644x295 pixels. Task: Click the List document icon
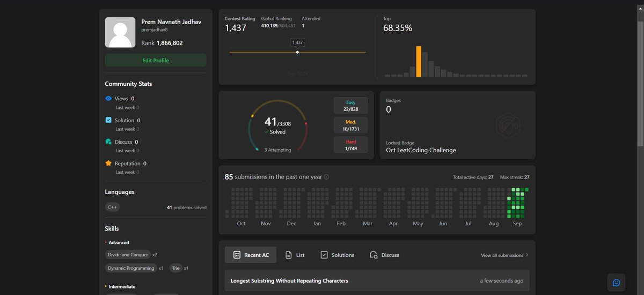pyautogui.click(x=289, y=255)
